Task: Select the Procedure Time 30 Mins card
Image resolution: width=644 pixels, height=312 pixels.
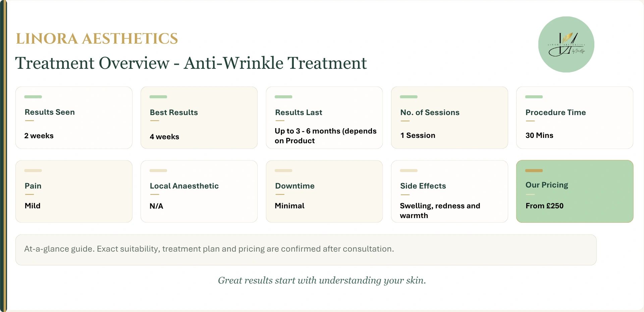Action: pos(575,118)
